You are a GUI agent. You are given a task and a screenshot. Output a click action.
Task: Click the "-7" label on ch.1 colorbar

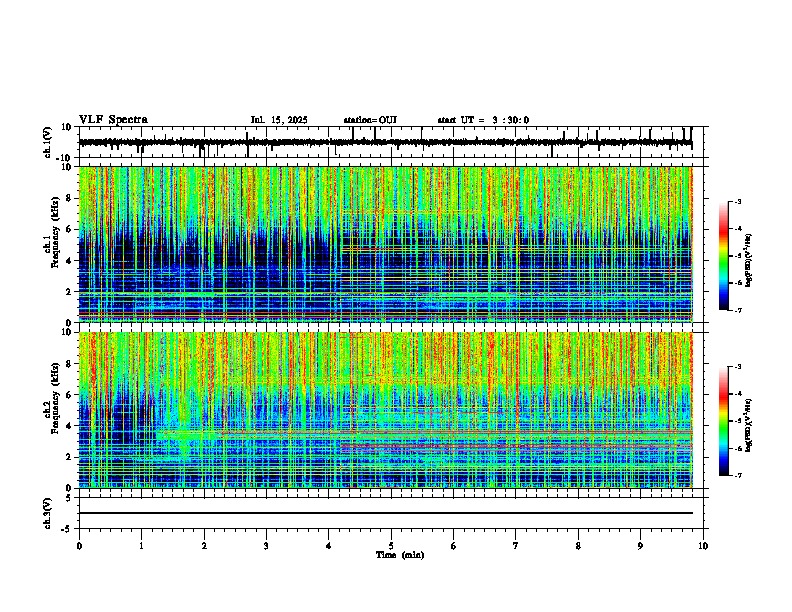[737, 310]
